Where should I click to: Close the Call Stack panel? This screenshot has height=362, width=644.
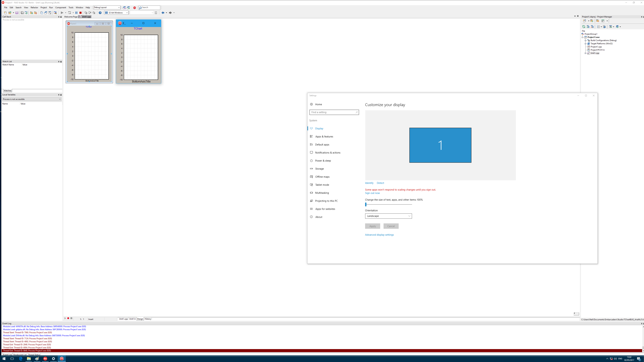(61, 17)
